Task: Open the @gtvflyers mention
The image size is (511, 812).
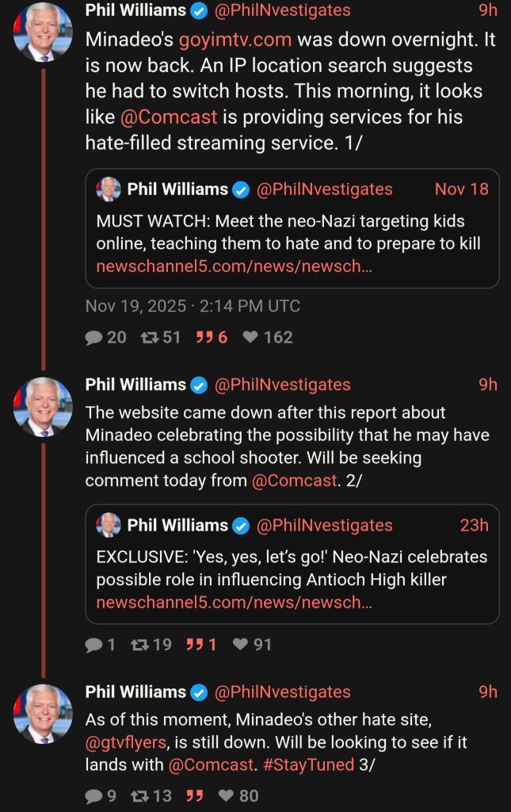Action: pos(126,742)
